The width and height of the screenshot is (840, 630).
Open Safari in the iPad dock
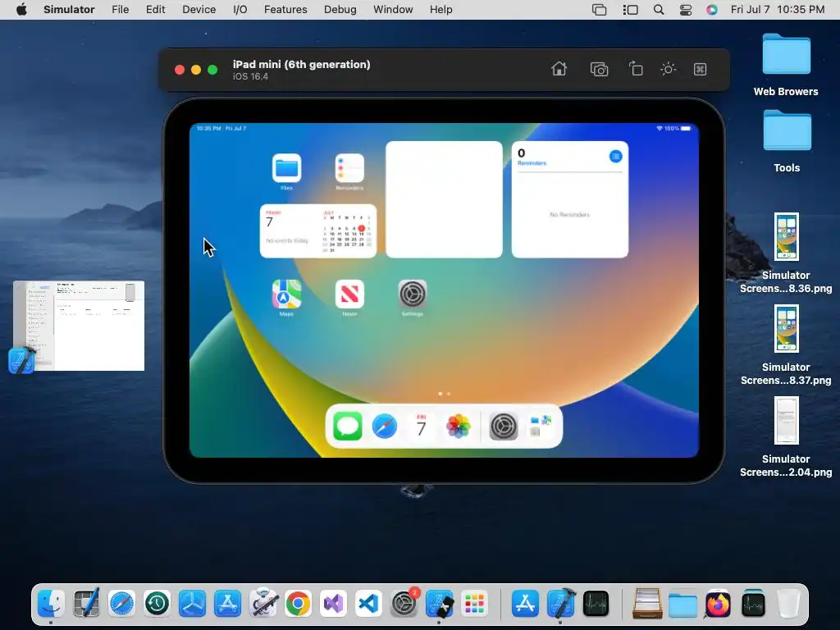385,427
